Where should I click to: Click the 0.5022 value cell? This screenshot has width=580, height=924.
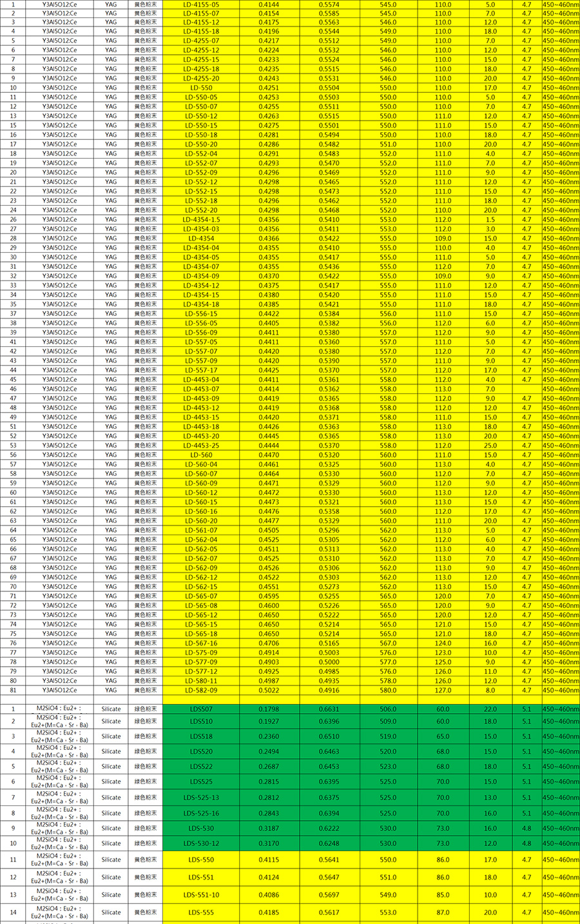[269, 690]
